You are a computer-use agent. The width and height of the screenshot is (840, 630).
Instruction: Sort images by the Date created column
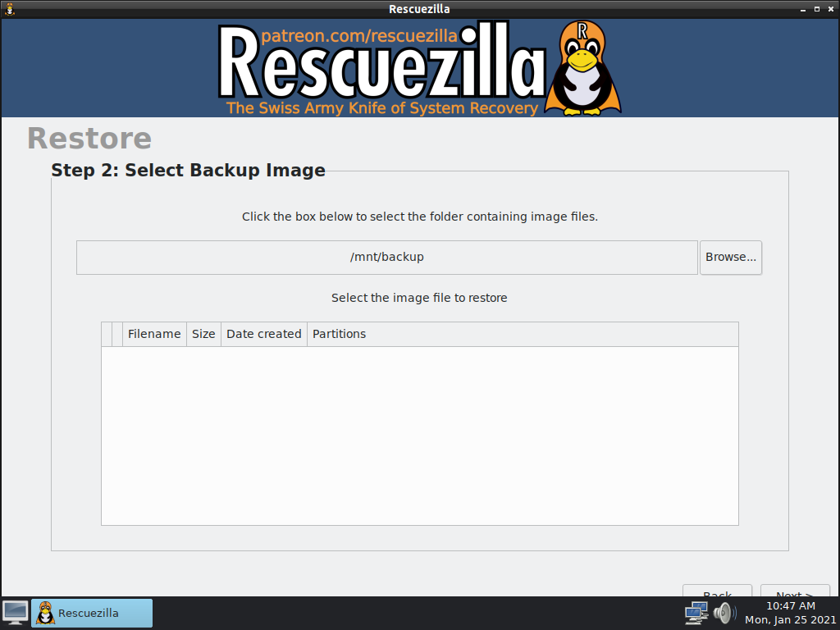click(264, 334)
